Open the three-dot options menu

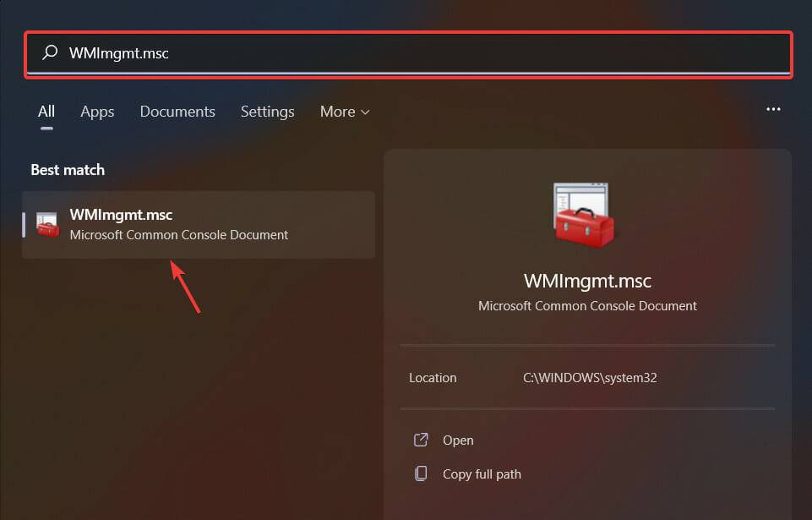click(773, 109)
